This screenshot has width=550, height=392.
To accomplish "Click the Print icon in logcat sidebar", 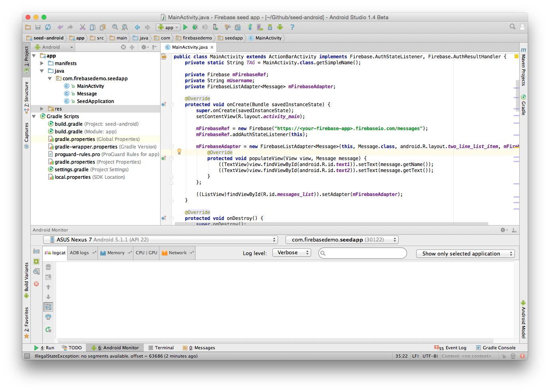I will click(48, 317).
